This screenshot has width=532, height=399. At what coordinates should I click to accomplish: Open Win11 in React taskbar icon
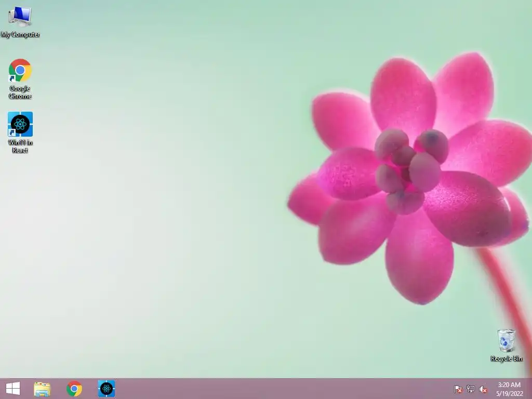(107, 389)
